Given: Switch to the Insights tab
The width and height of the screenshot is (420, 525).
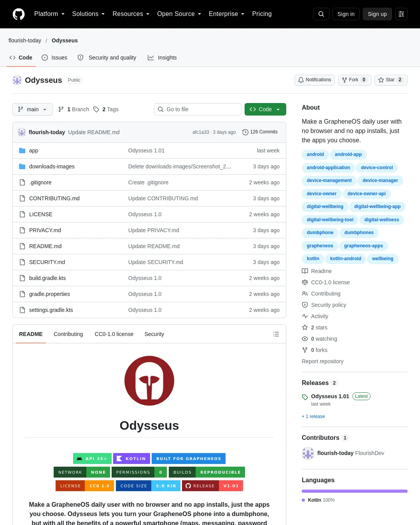Looking at the screenshot, I should pos(162,58).
